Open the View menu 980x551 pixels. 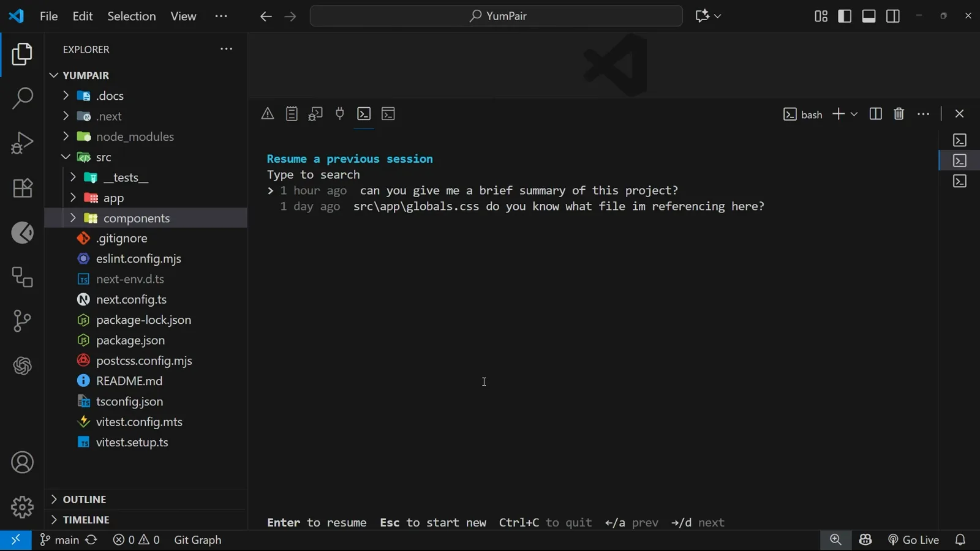[183, 16]
